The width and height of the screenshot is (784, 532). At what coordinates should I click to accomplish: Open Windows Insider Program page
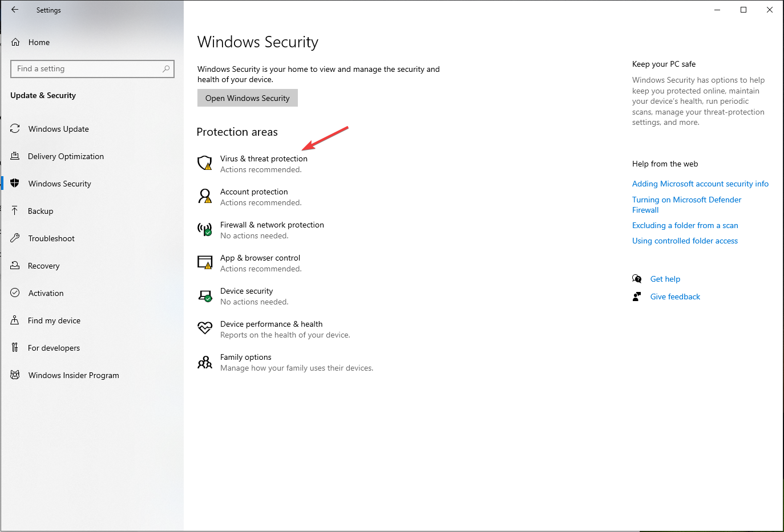pos(74,375)
